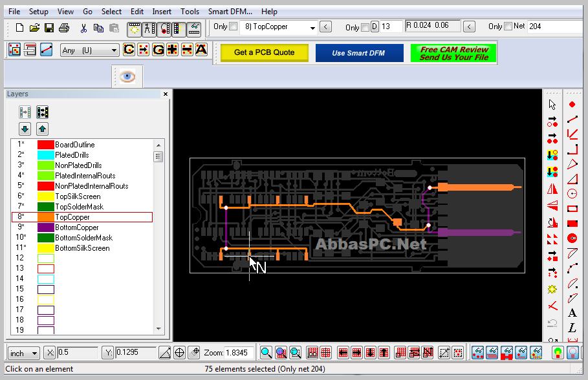Pan view up with the up arrow grid icon
The image size is (588, 380).
point(384,353)
